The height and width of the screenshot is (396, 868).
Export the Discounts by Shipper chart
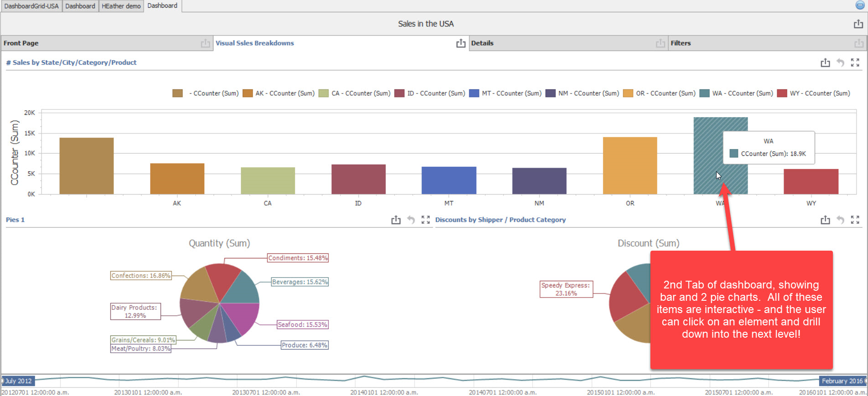825,220
